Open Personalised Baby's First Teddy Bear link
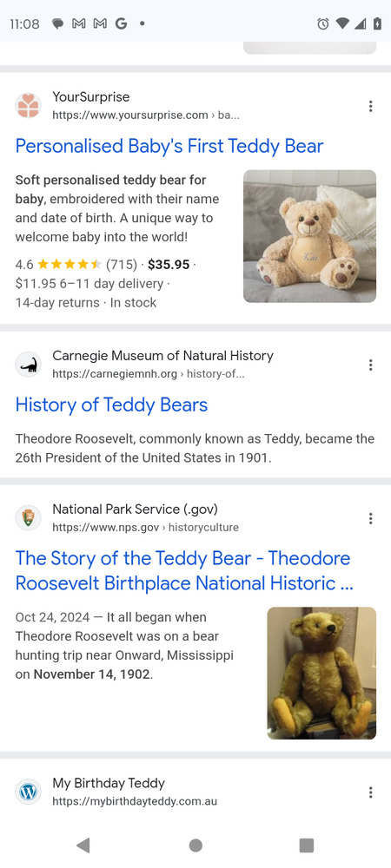Viewport: 391px width, 868px height. coord(169,146)
